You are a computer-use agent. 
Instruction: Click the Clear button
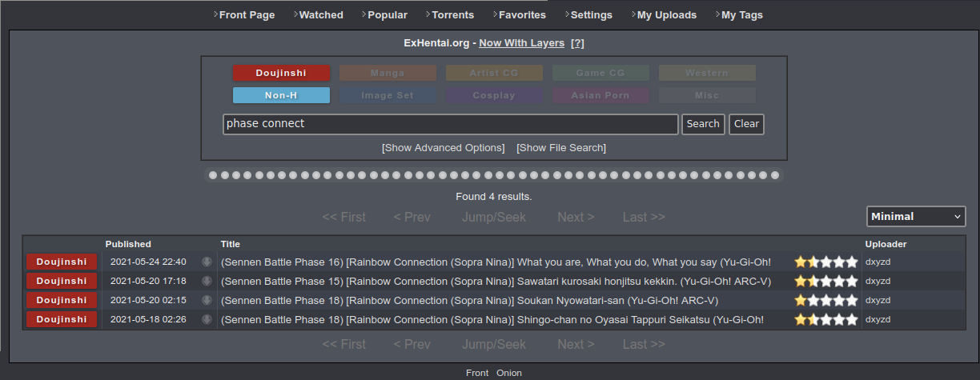click(746, 124)
